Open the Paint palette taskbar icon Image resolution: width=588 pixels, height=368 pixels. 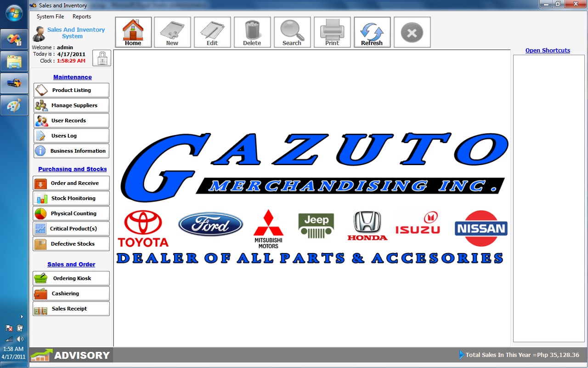pos(14,105)
